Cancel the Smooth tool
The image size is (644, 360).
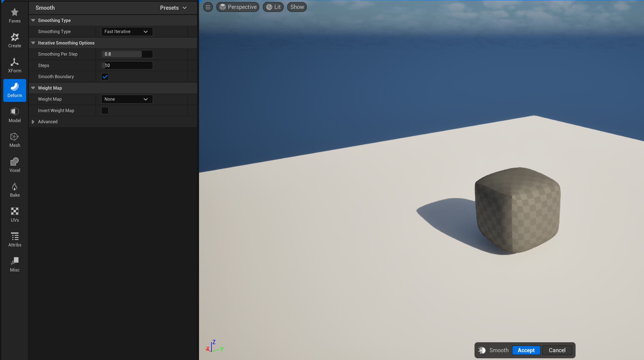click(x=557, y=350)
